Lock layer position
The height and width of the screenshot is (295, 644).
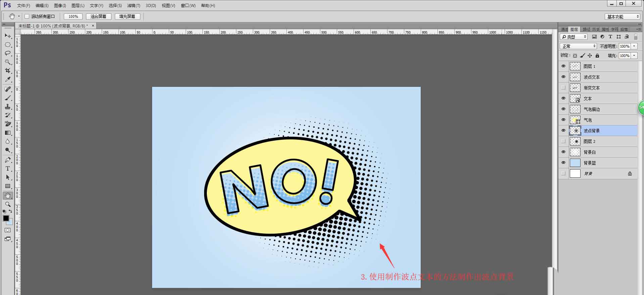tap(590, 56)
